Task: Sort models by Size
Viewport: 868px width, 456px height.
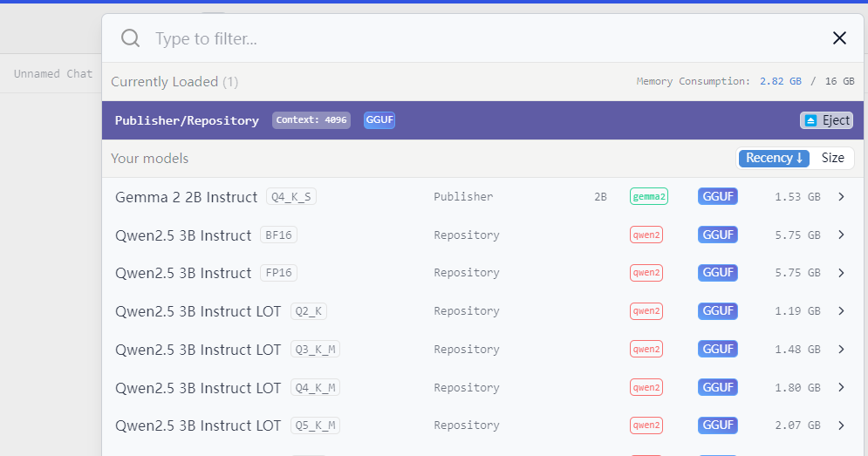Action: click(x=832, y=158)
